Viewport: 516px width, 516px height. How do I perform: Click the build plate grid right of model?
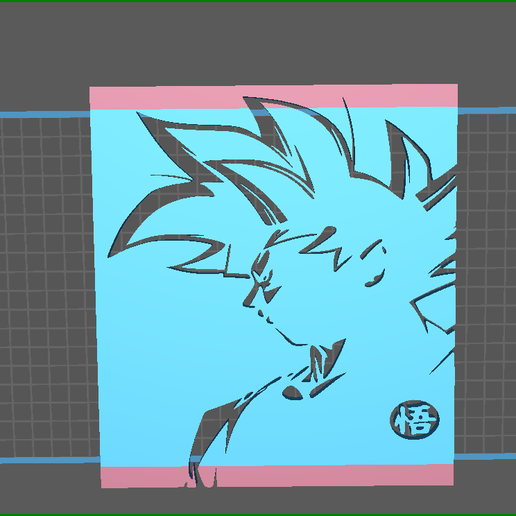pyautogui.click(x=485, y=283)
